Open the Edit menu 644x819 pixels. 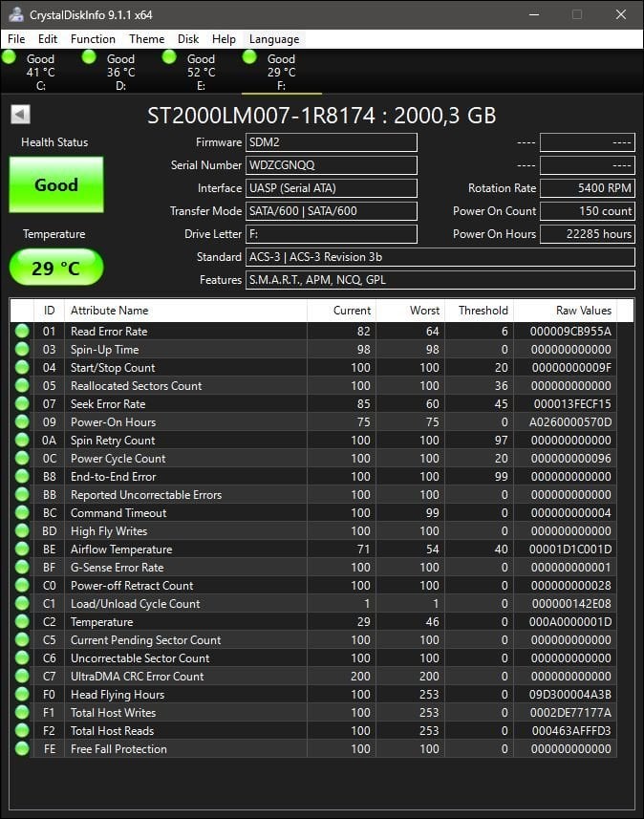pyautogui.click(x=48, y=39)
